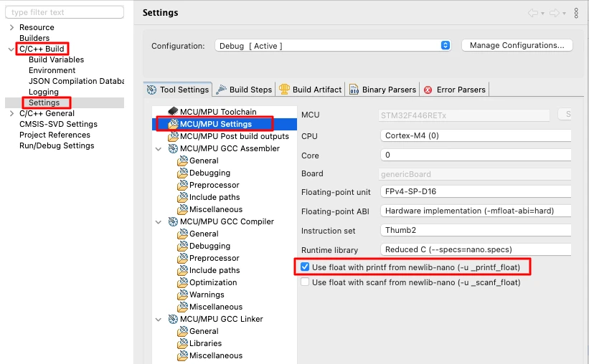Click the Assembler Debugging item icon
589x364 pixels.
pyautogui.click(x=182, y=173)
